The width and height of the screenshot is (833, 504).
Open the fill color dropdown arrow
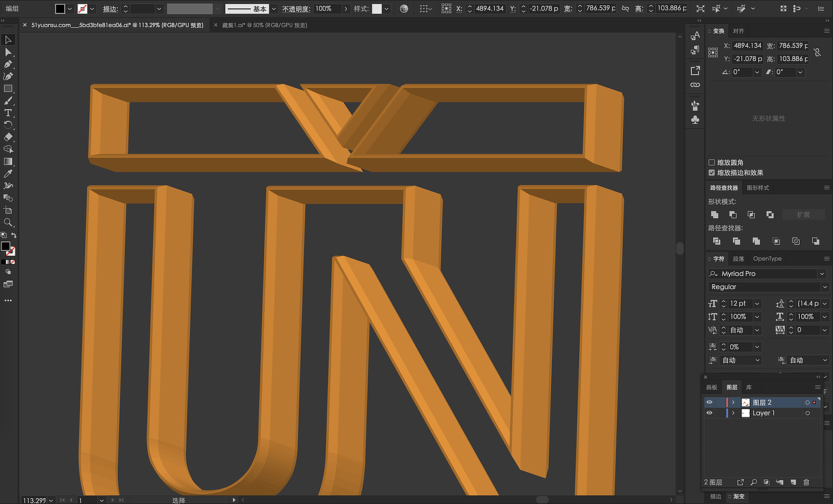(x=71, y=9)
